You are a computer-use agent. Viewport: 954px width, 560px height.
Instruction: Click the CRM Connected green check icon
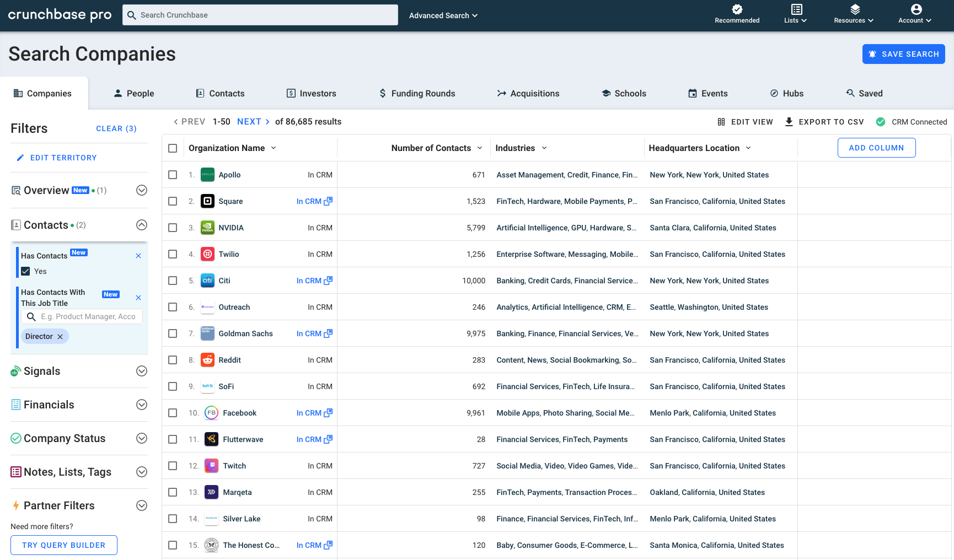pos(881,122)
